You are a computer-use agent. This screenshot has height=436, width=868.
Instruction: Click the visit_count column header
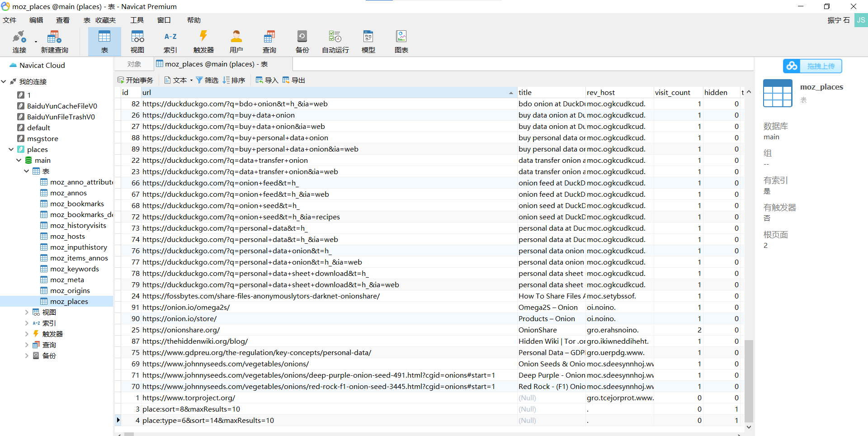click(x=678, y=92)
